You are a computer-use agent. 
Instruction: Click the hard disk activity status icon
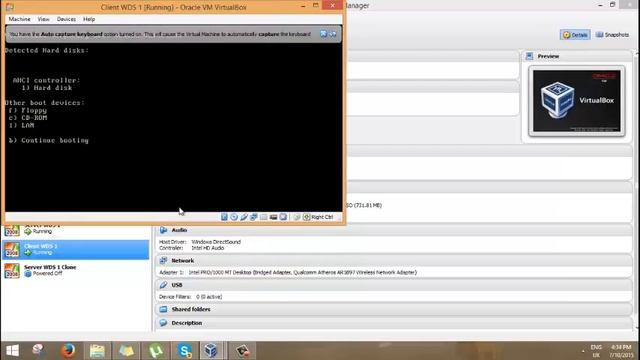click(224, 217)
